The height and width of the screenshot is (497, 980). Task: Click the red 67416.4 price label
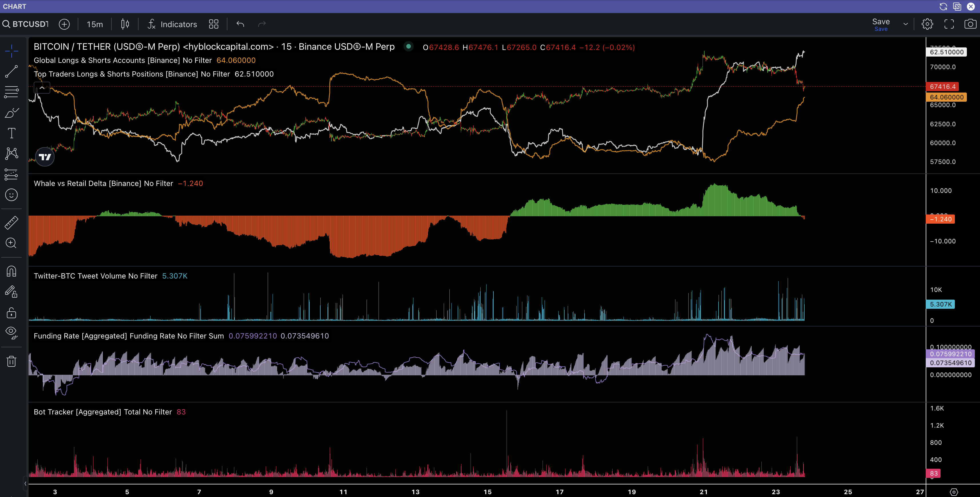pos(942,87)
